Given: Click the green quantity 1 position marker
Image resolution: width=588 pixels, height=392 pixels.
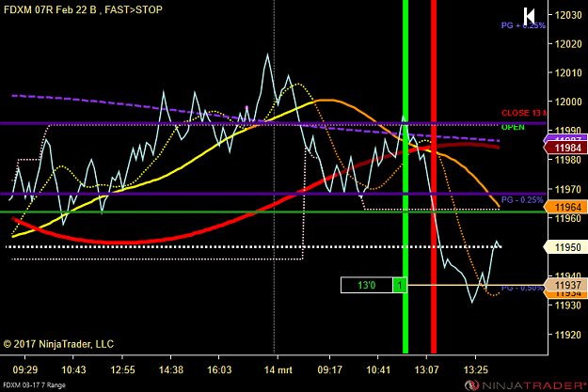Looking at the screenshot, I should point(400,285).
